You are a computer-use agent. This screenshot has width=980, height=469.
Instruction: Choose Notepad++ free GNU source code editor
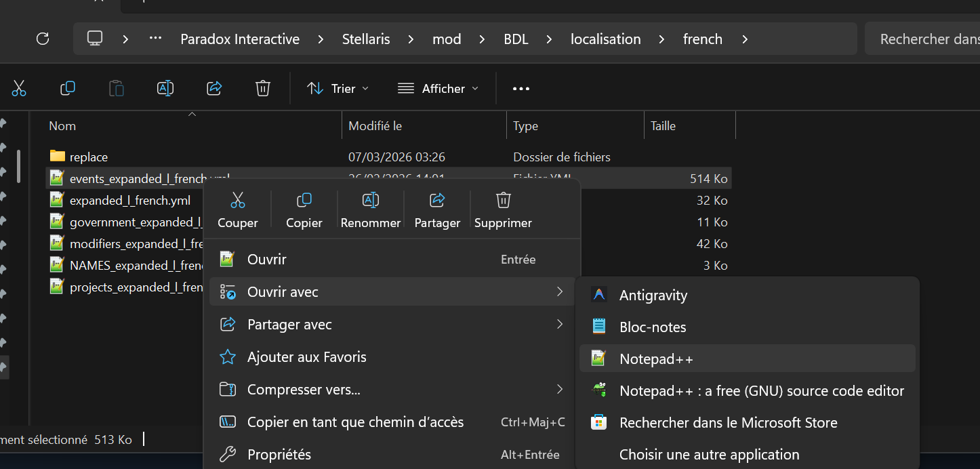pos(747,390)
